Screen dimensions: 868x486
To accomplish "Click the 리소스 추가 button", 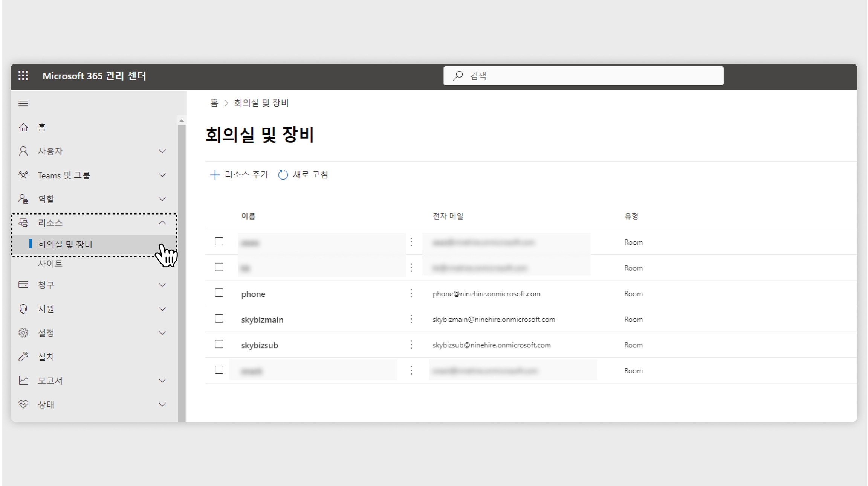I will [239, 175].
